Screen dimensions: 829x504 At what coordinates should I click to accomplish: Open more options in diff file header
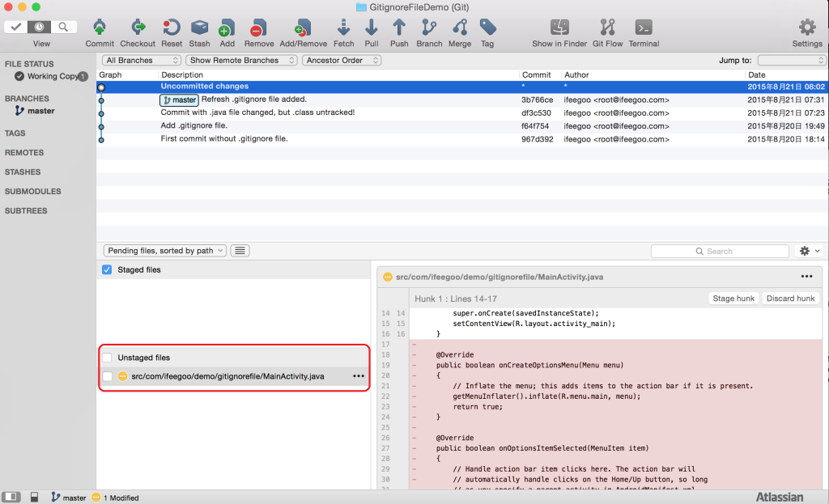[x=806, y=277]
